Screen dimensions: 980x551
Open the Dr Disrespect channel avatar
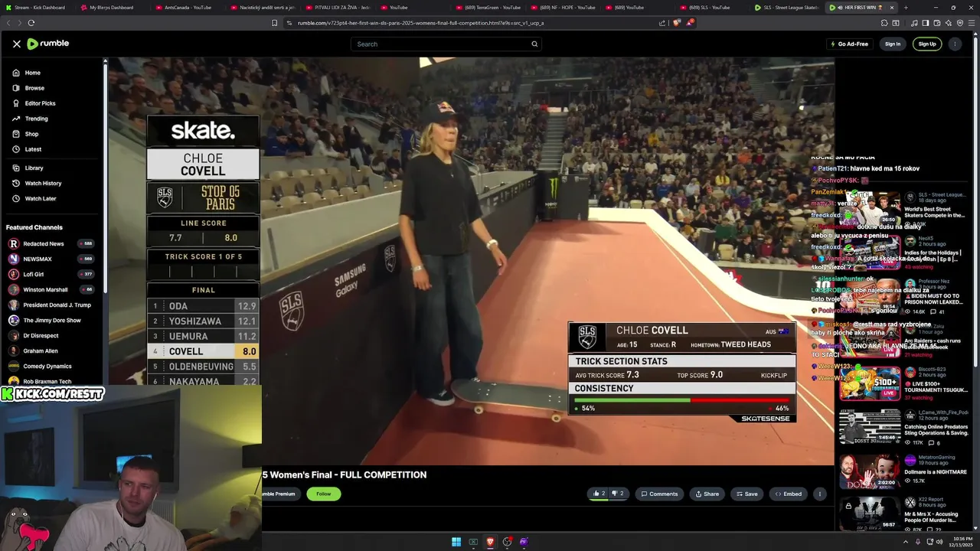tap(13, 335)
